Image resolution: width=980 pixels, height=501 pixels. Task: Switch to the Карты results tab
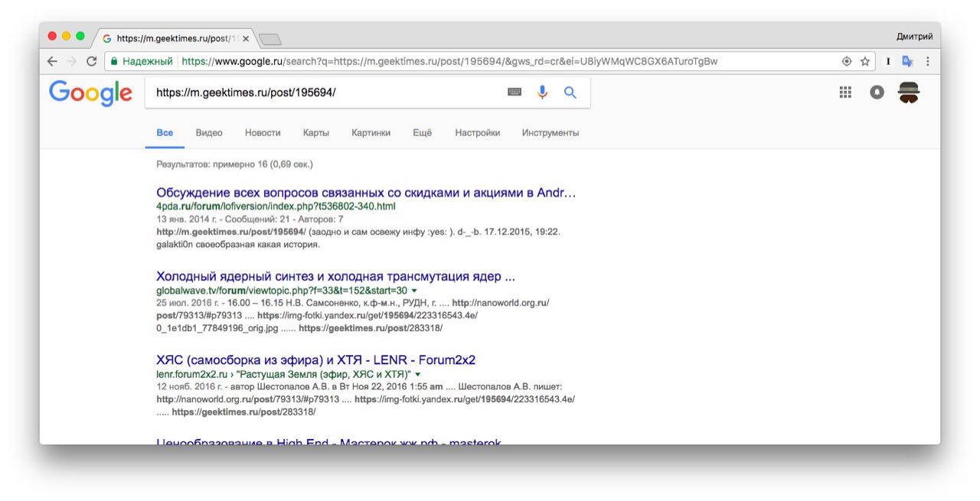pyautogui.click(x=316, y=132)
